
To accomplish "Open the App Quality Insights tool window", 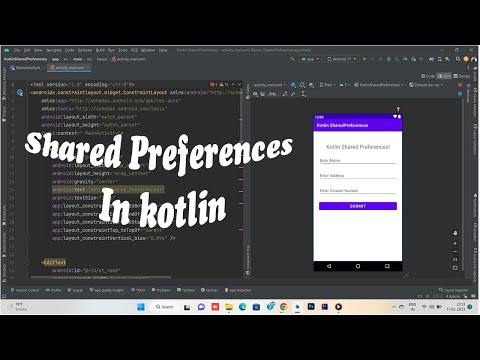I will point(106,290).
